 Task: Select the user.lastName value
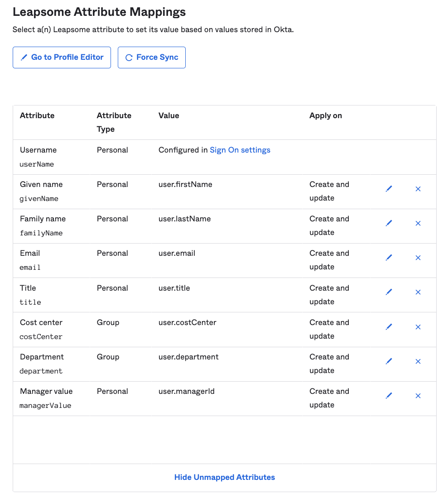point(185,219)
